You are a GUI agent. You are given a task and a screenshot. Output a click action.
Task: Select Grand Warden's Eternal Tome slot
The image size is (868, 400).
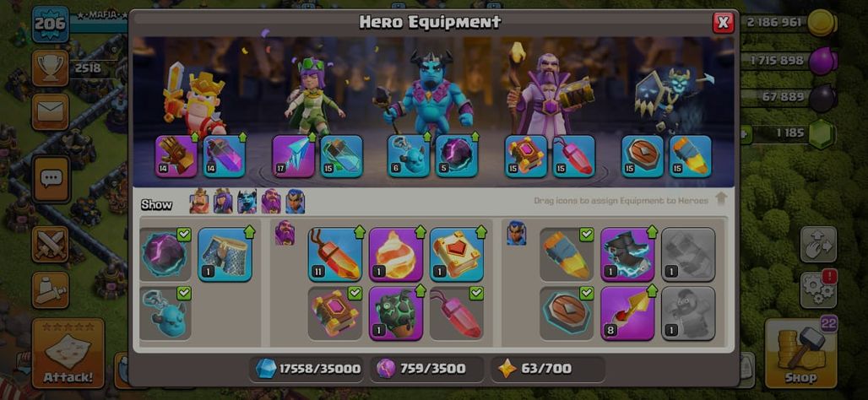(x=526, y=156)
